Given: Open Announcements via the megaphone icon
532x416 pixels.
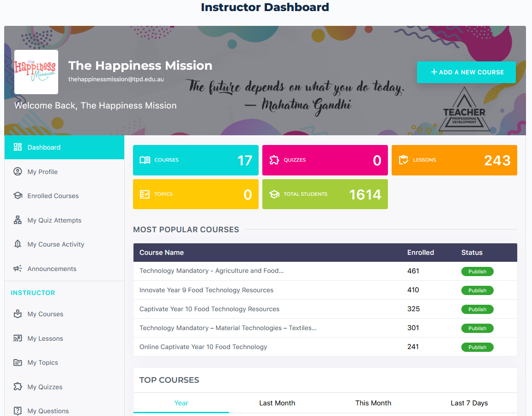Looking at the screenshot, I should (x=17, y=268).
